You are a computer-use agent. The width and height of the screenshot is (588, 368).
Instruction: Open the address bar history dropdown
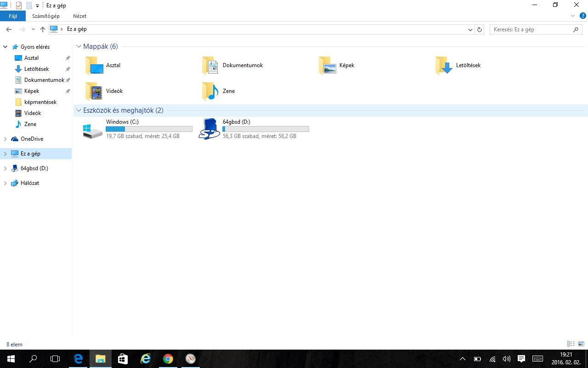point(470,29)
